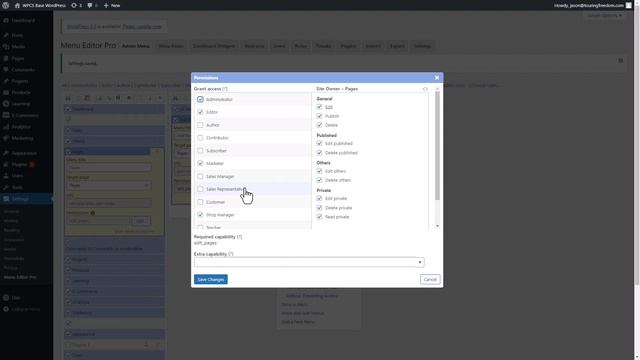The height and width of the screenshot is (360, 640).
Task: Toggle Edit others checkbox
Action: click(x=319, y=171)
